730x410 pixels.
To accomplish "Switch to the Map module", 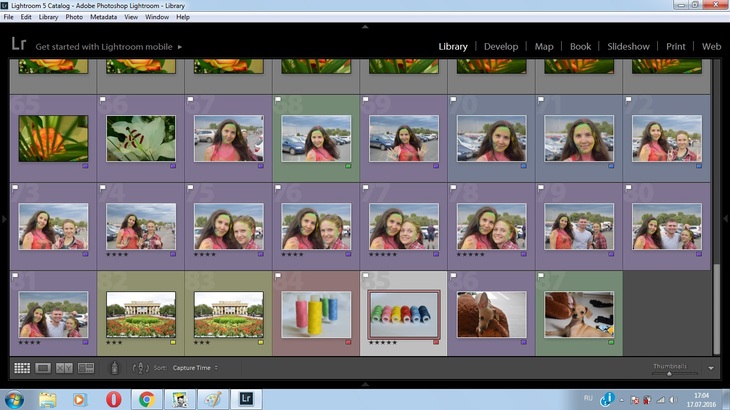I will tap(544, 47).
